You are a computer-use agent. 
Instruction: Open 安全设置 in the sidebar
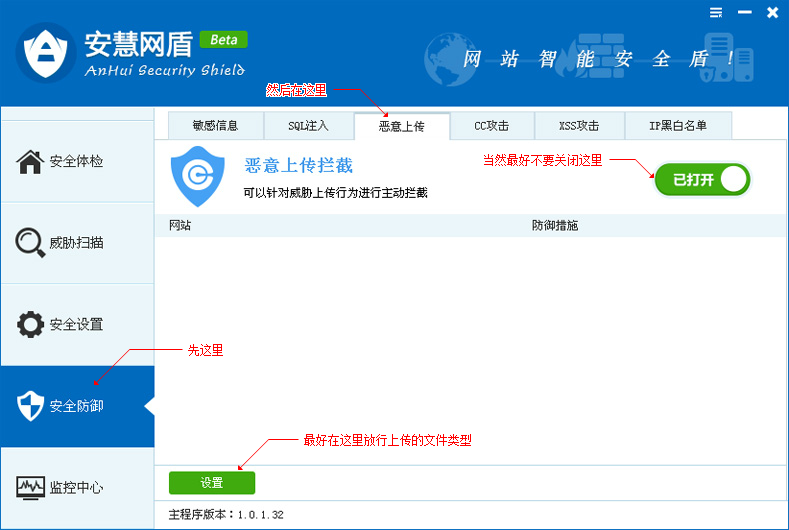point(77,324)
